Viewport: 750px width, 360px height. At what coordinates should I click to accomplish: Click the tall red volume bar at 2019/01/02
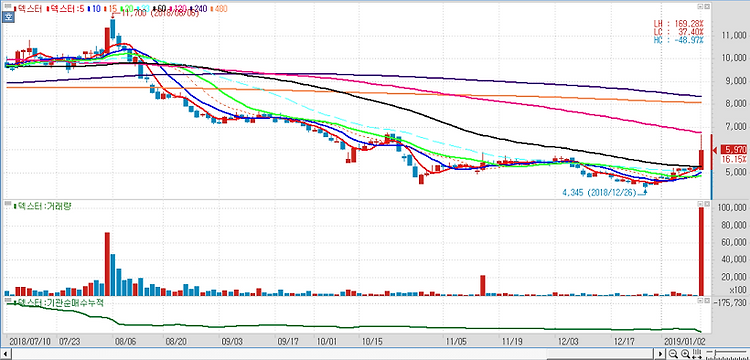pyautogui.click(x=701, y=251)
